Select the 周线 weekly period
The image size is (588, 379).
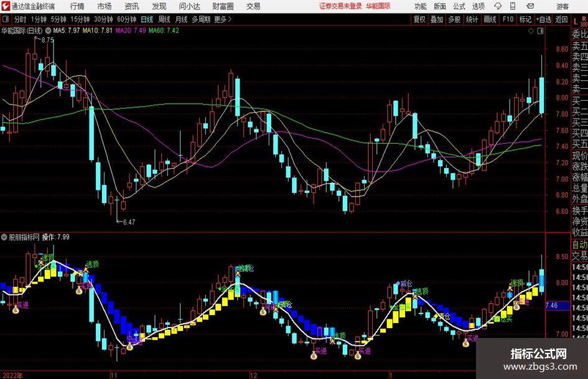pyautogui.click(x=164, y=19)
